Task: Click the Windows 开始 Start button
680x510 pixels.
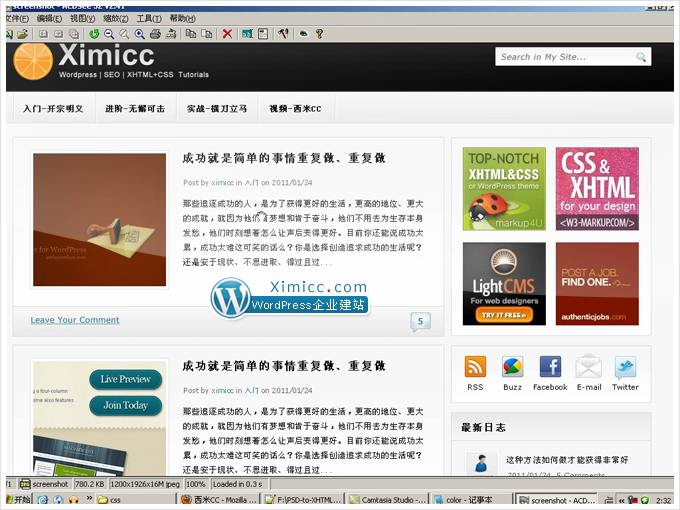Action: click(x=18, y=500)
